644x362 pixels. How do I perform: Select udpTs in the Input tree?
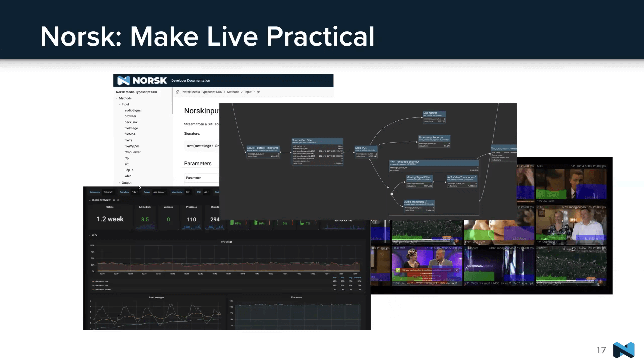pos(129,170)
